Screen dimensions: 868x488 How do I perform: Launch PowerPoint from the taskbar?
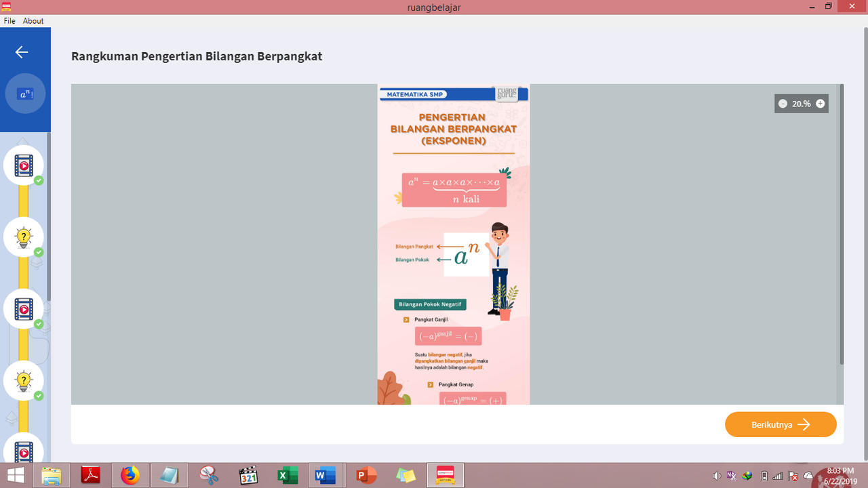coord(366,475)
